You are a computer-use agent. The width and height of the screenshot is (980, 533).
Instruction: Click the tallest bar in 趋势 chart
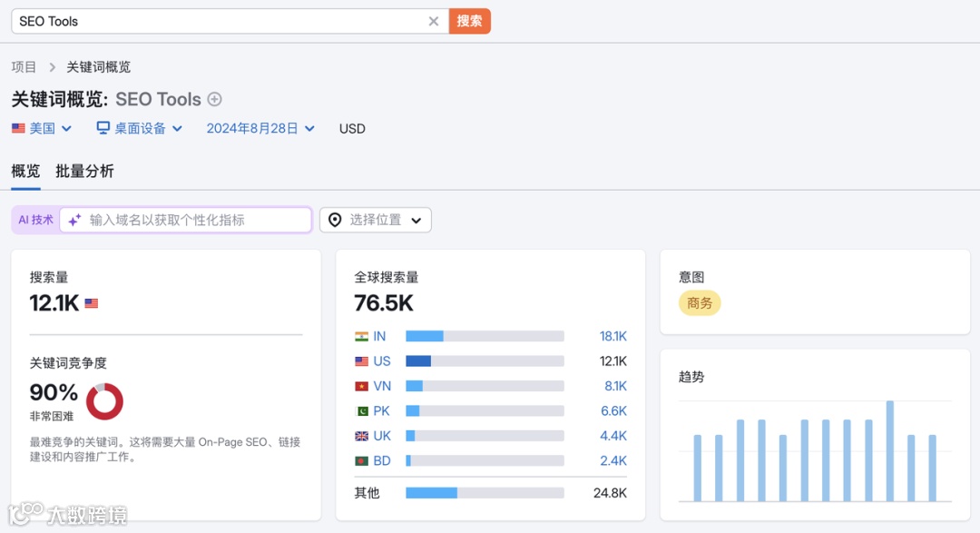point(890,451)
